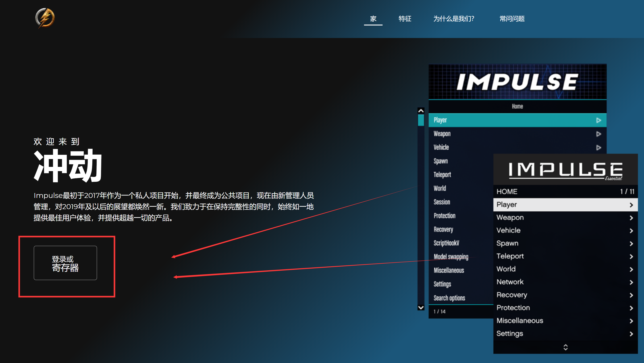Go to 为什么是我们? page
Image resolution: width=644 pixels, height=363 pixels.
[454, 19]
